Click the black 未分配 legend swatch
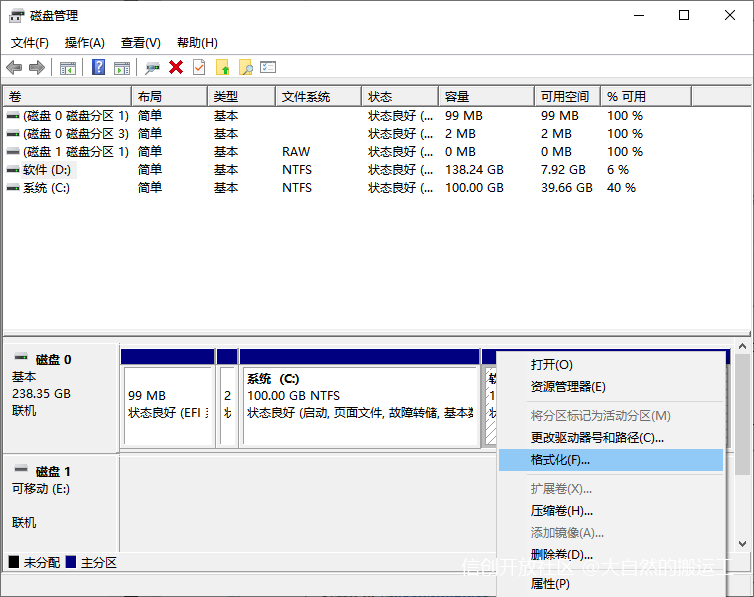The height and width of the screenshot is (597, 754). point(14,562)
